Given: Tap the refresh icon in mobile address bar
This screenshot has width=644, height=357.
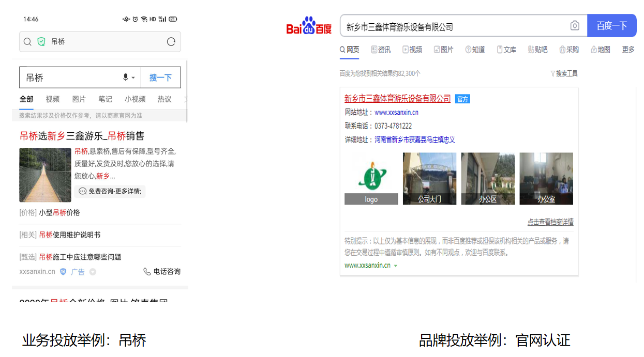Looking at the screenshot, I should pyautogui.click(x=171, y=42).
